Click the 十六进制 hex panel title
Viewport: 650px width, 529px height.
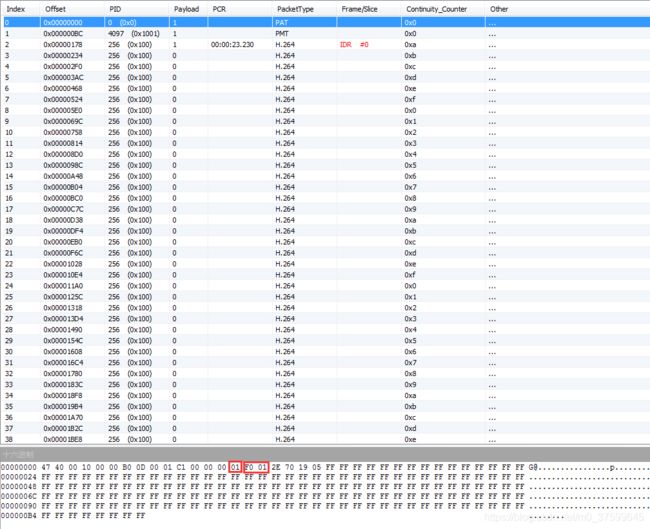(18, 453)
